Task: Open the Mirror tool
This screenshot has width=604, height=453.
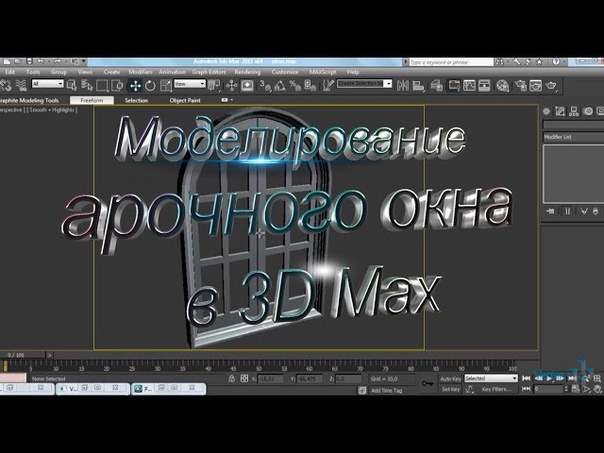Action: click(x=403, y=85)
